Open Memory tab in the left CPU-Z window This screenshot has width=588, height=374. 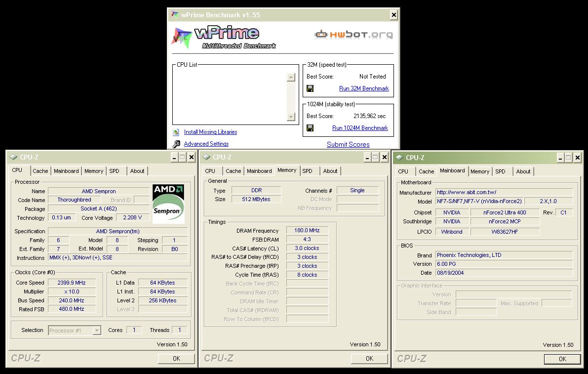point(94,171)
